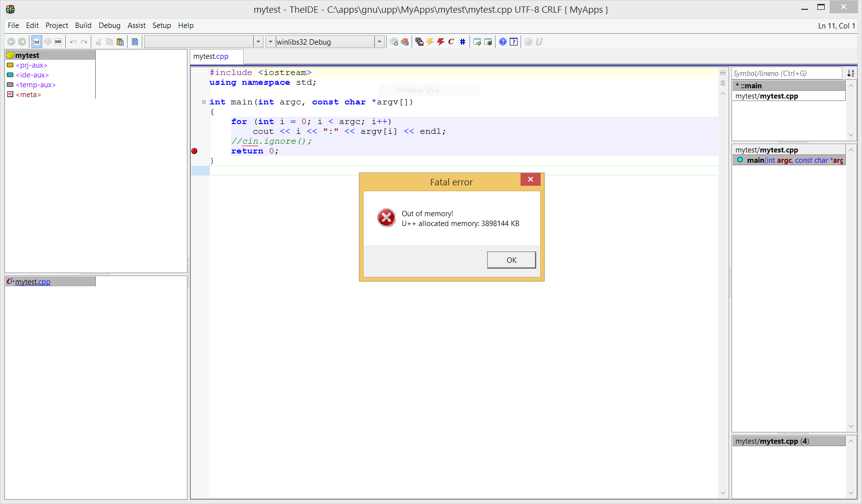
Task: Click the yellow lightning Build icon
Action: point(430,42)
